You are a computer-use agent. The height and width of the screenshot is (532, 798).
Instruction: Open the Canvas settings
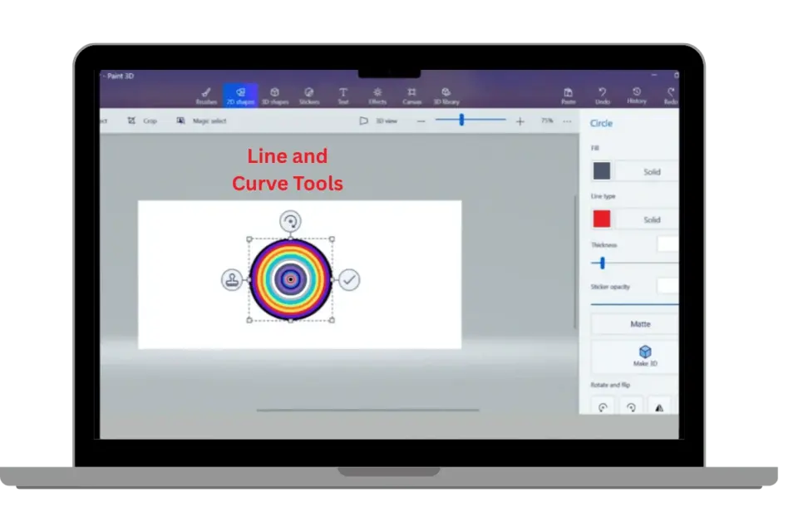pyautogui.click(x=411, y=96)
